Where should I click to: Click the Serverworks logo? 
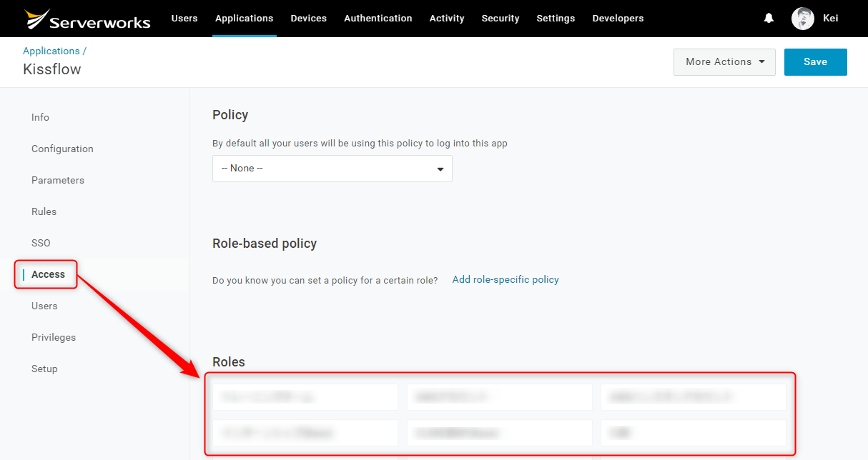click(x=87, y=19)
